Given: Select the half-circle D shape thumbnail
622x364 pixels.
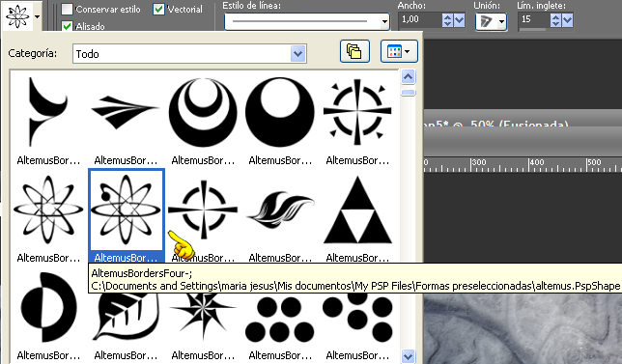Looking at the screenshot, I should (48, 307).
